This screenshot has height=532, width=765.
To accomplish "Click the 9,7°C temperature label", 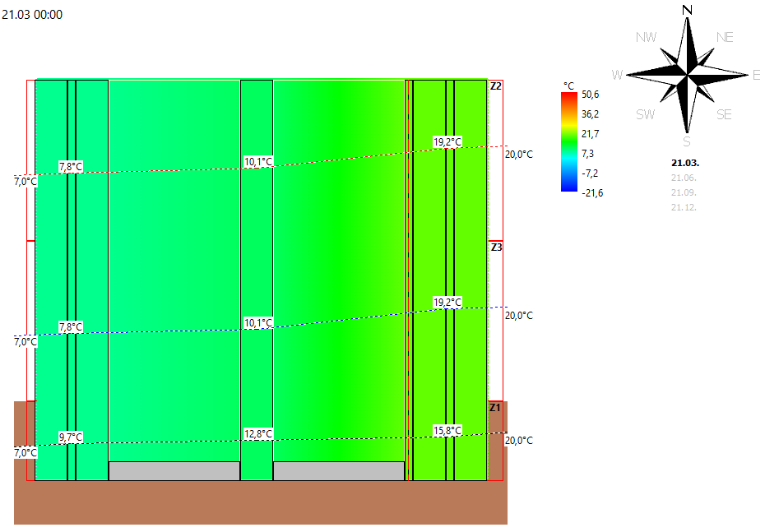I will click(71, 437).
